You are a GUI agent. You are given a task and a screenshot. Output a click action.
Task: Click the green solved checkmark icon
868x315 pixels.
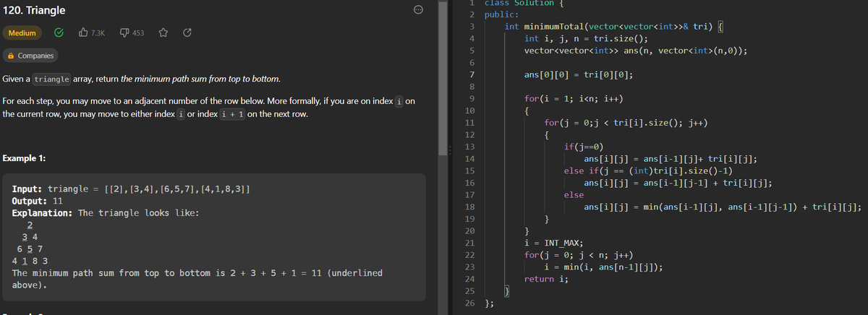click(x=59, y=33)
